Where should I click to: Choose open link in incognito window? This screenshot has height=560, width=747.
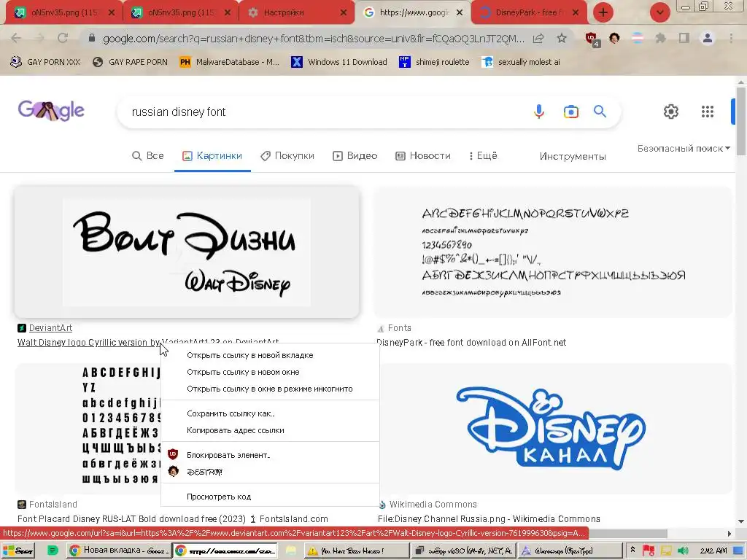coord(270,389)
